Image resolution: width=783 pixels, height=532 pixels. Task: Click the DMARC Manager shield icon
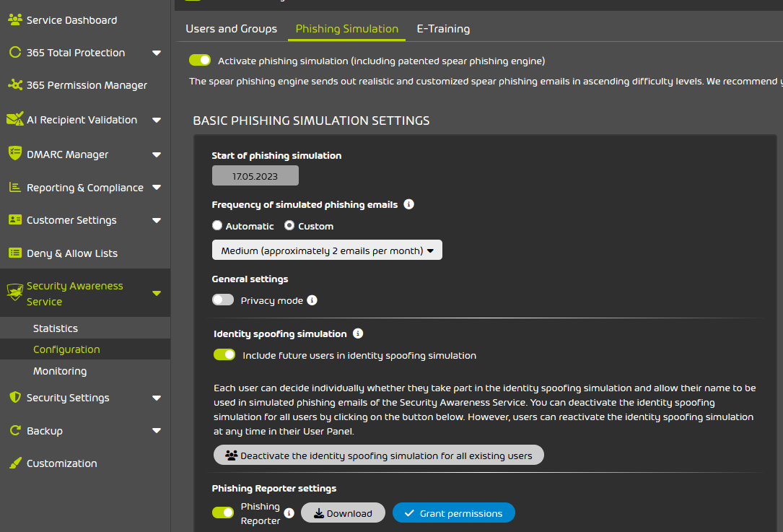[15, 153]
